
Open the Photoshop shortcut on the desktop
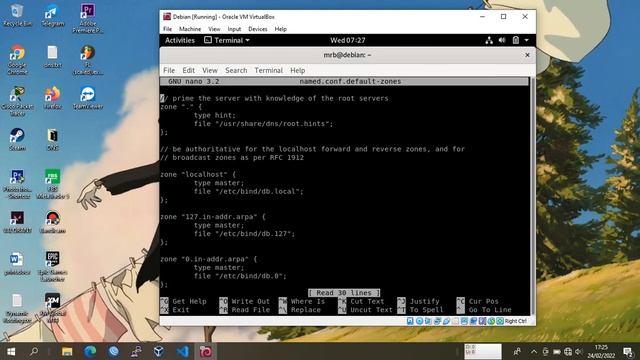point(17,184)
